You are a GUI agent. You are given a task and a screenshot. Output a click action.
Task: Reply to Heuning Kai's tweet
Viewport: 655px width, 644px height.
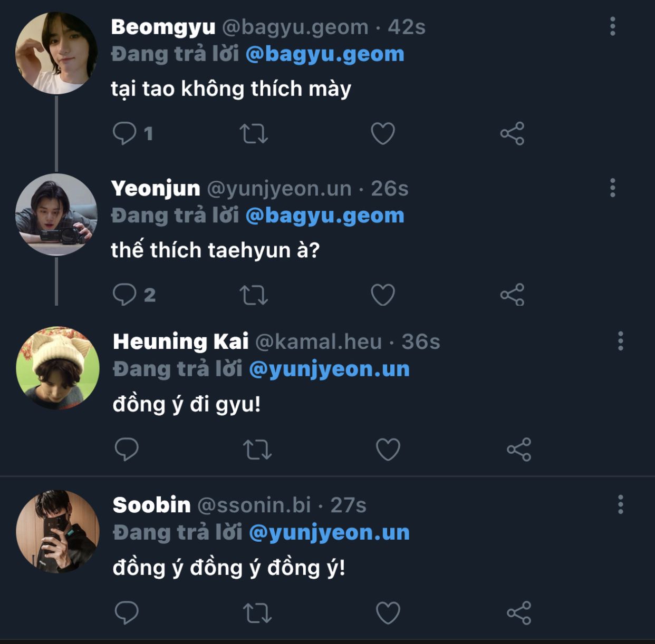tap(127, 450)
